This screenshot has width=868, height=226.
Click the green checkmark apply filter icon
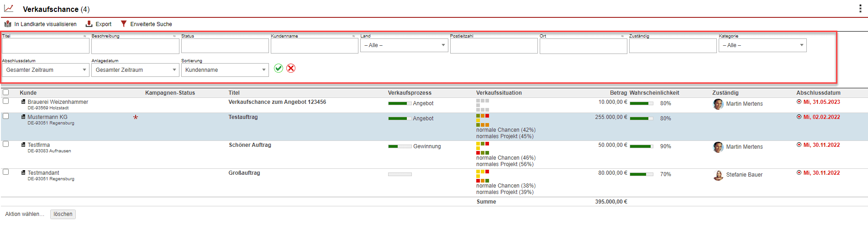point(279,68)
